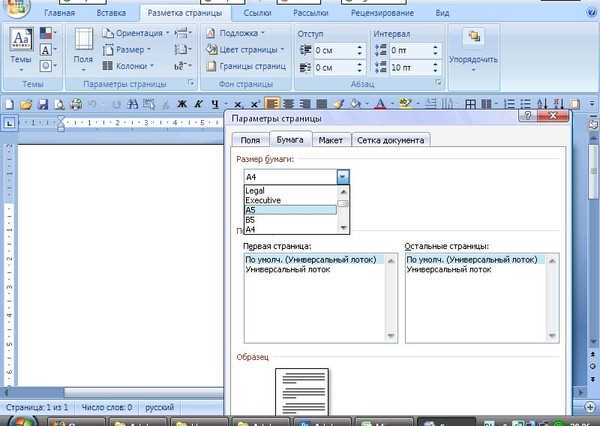
Task: Collapse the paper size combo box arrow
Action: 343,177
